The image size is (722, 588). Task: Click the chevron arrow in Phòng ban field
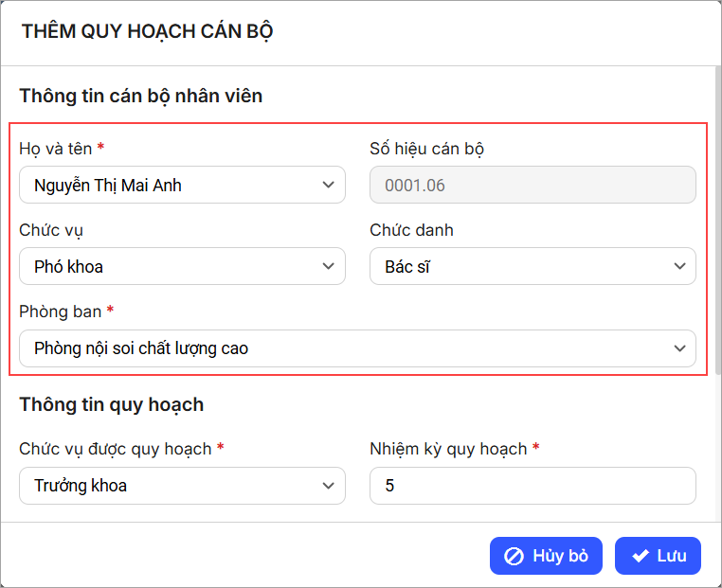point(678,348)
